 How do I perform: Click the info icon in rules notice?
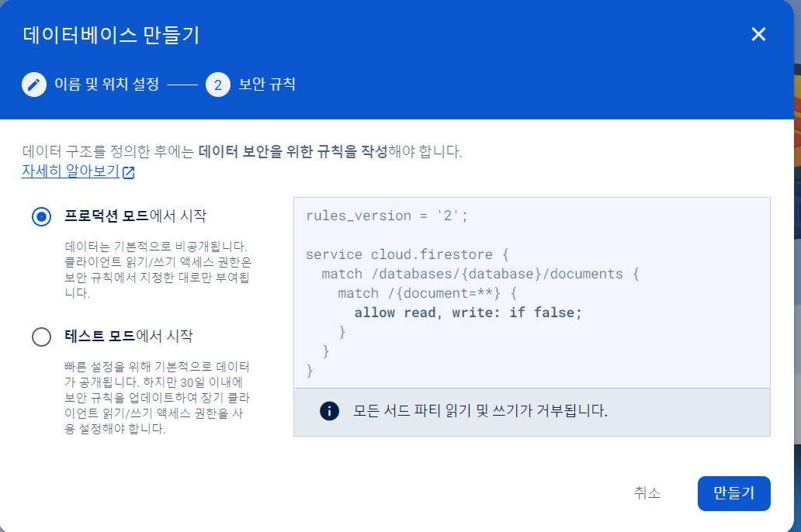pyautogui.click(x=330, y=411)
